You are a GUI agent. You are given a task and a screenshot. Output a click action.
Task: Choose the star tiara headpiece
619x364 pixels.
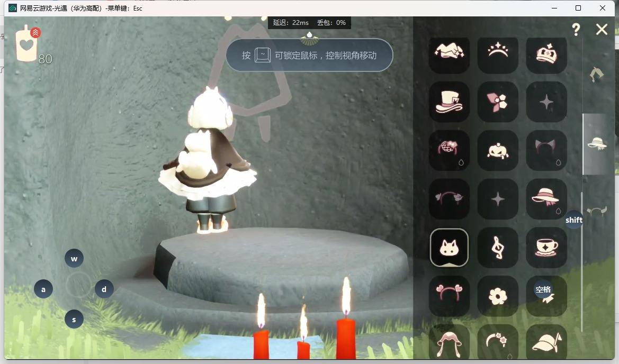click(x=498, y=54)
